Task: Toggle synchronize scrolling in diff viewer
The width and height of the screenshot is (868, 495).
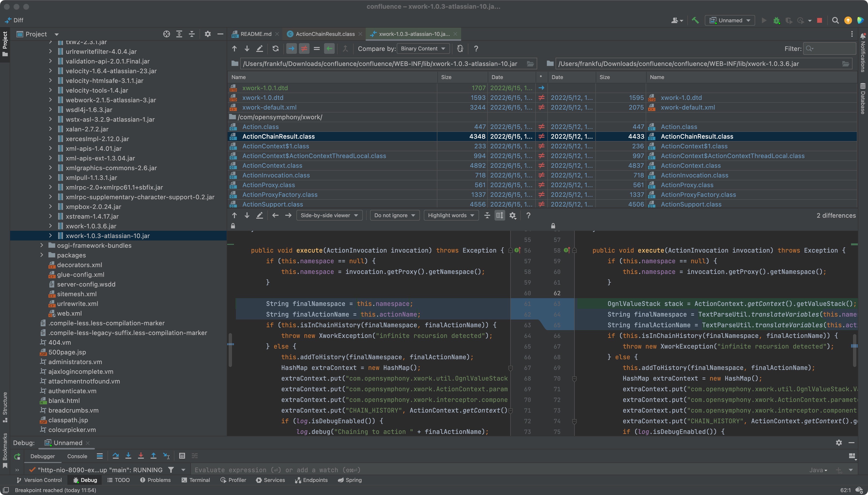Action: (500, 215)
